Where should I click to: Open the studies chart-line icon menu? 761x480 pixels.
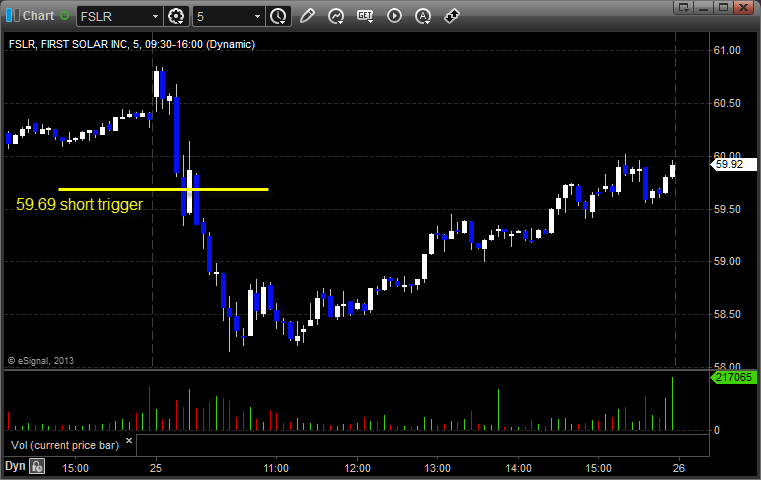(x=336, y=16)
